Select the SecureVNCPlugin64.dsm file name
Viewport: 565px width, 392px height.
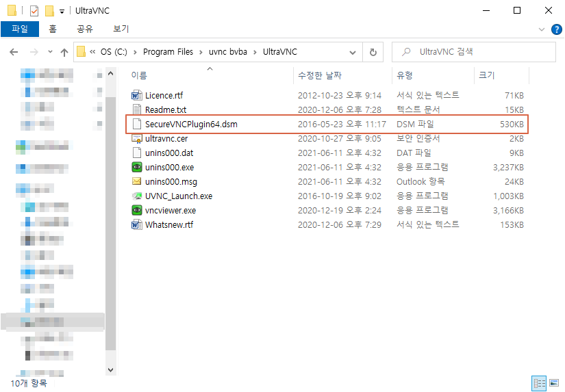tap(191, 125)
